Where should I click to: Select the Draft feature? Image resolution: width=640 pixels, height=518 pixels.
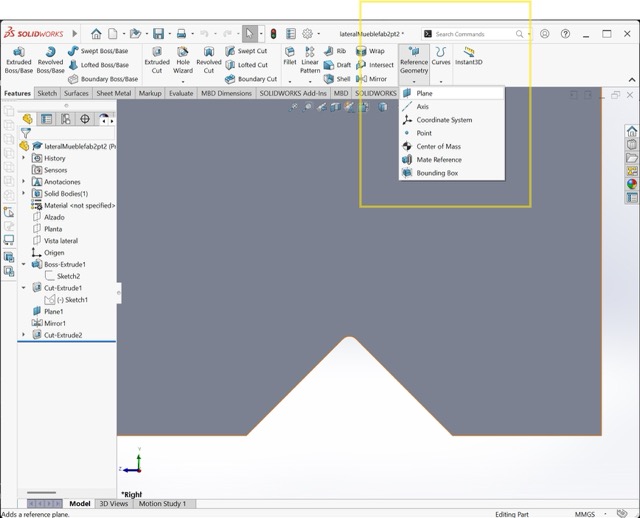(x=337, y=65)
